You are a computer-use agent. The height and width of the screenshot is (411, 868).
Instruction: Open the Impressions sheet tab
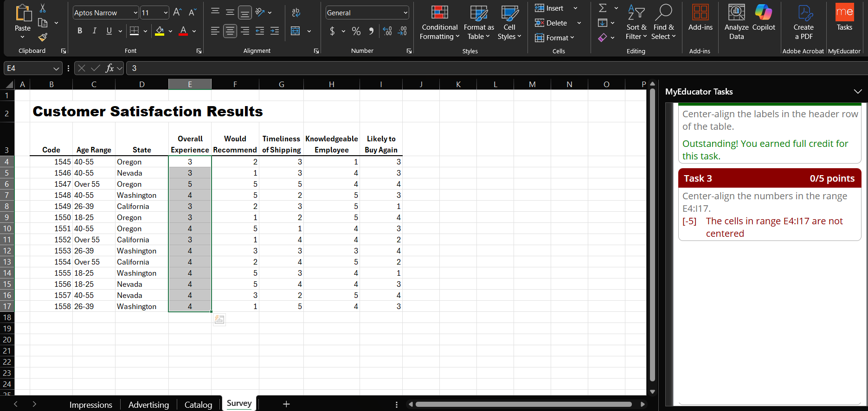point(91,405)
